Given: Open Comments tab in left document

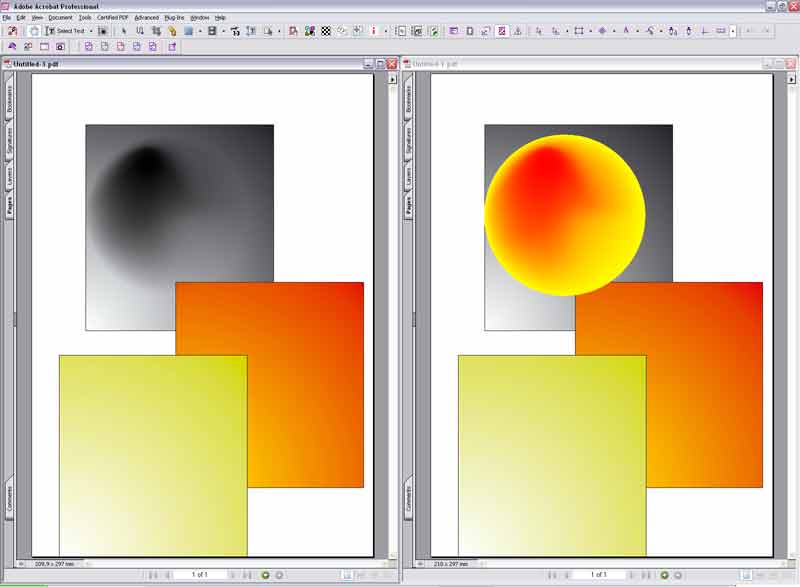Looking at the screenshot, I should coord(10,498).
